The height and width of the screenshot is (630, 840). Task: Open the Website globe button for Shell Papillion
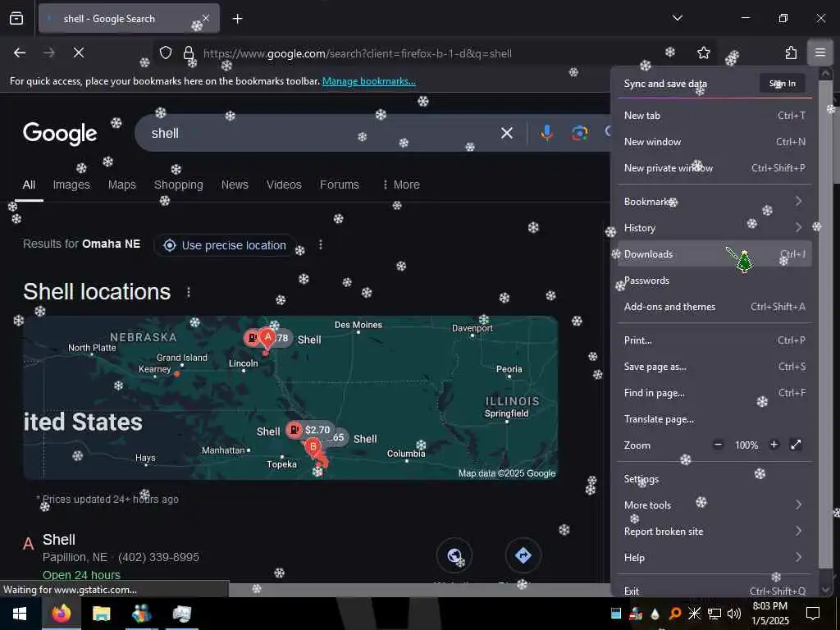point(454,555)
